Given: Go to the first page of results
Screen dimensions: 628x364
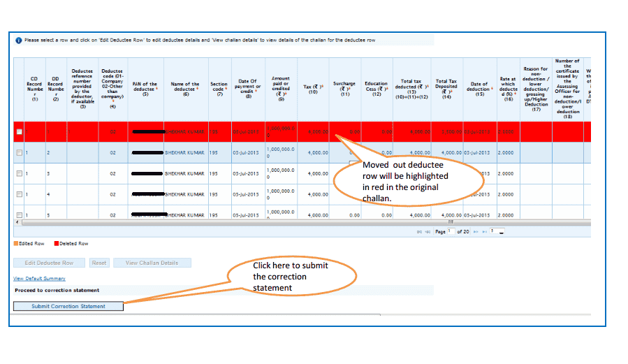Looking at the screenshot, I should coord(419,232).
